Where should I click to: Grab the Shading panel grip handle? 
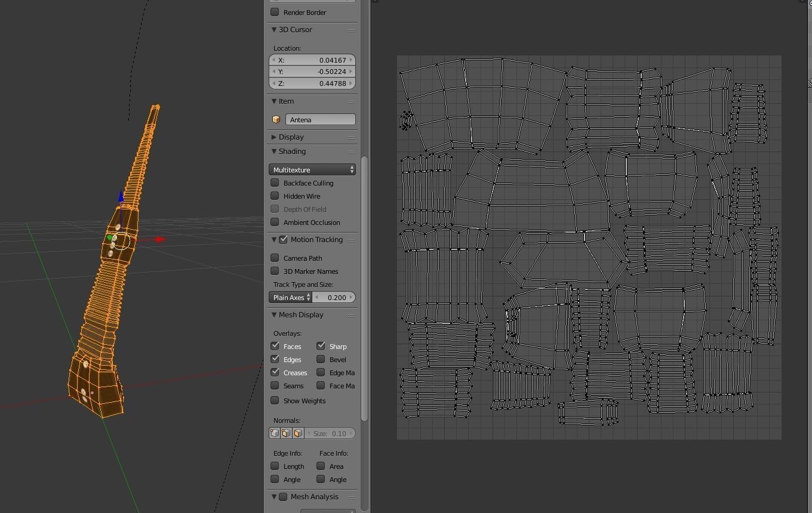click(351, 152)
